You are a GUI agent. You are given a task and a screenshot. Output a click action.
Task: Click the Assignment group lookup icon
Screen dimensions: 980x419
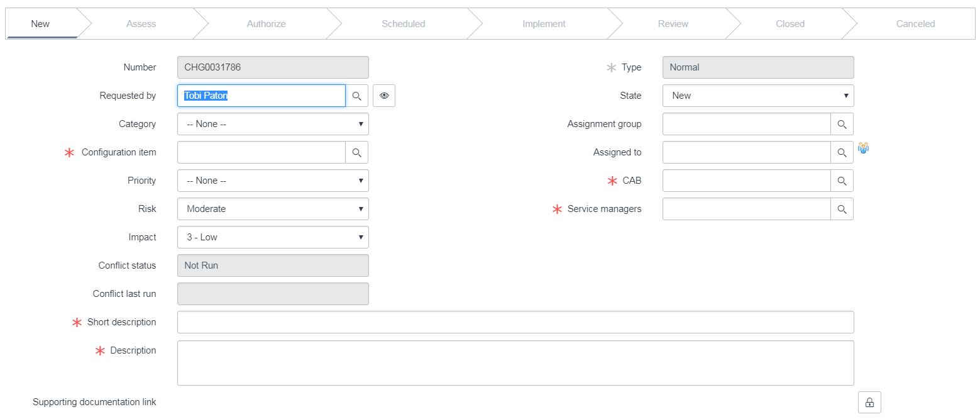point(842,124)
